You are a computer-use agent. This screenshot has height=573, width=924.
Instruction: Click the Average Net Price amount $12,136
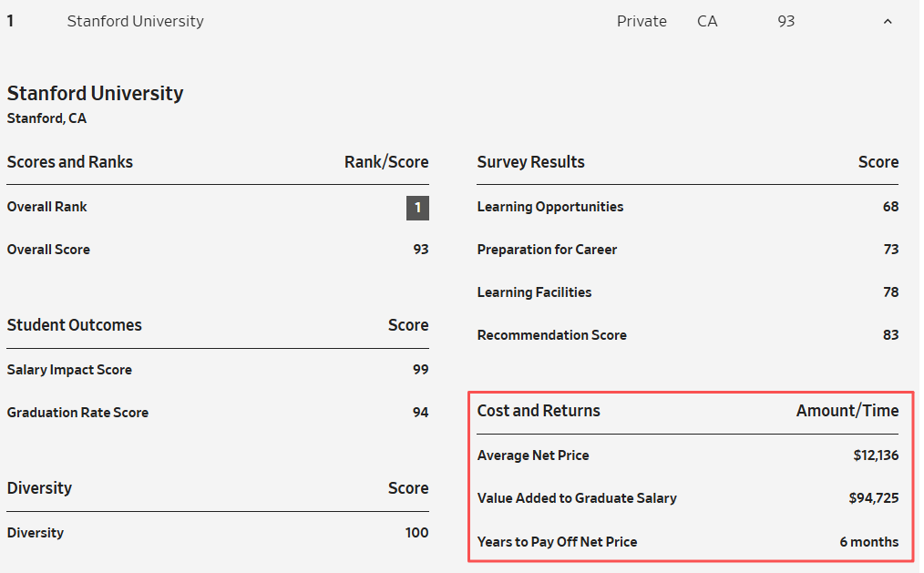869,455
